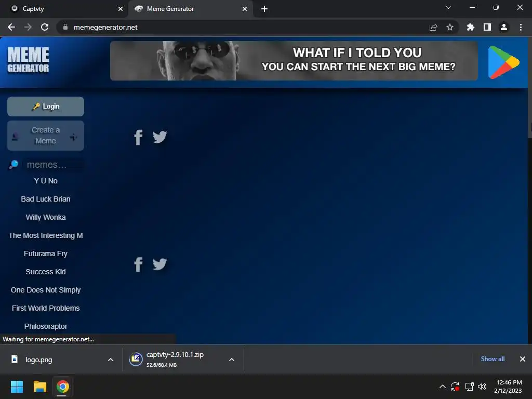This screenshot has height=399, width=532.
Task: Click the Chrome taskbar icon
Action: (62, 387)
